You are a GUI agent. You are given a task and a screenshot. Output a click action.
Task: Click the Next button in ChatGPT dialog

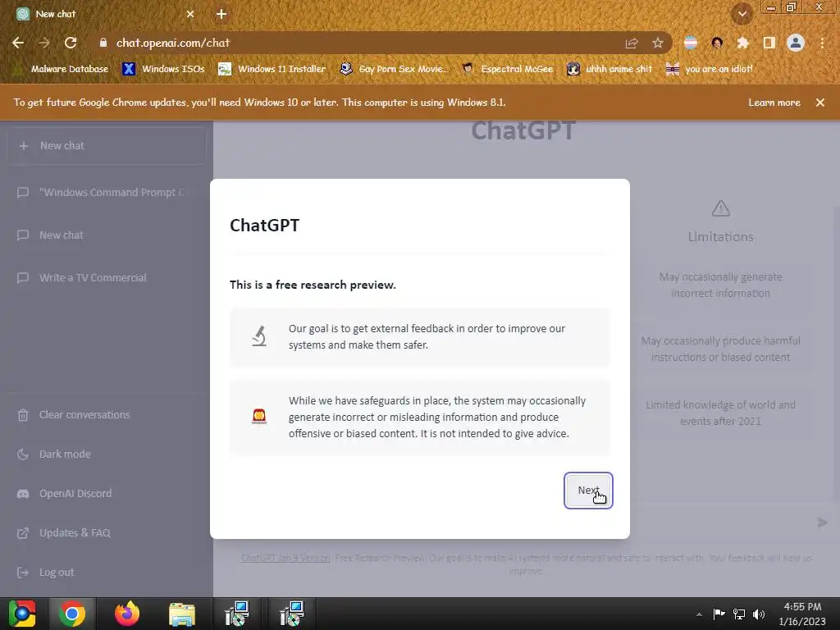click(x=587, y=491)
